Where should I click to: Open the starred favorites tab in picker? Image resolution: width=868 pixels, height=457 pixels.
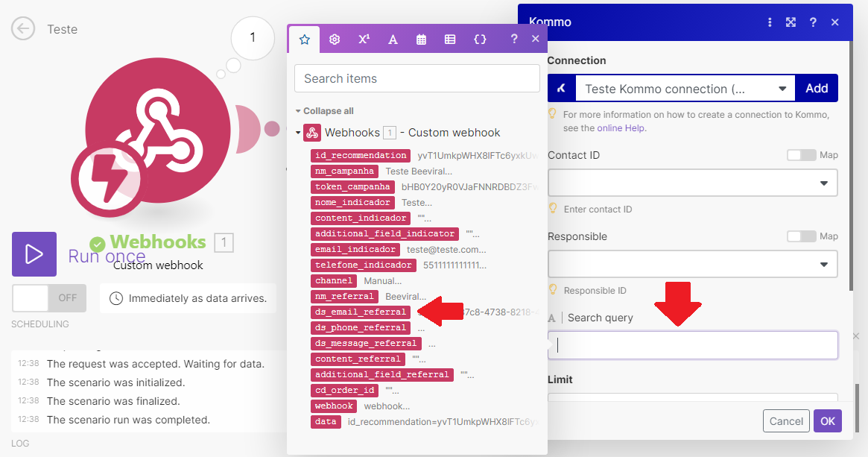coord(305,40)
